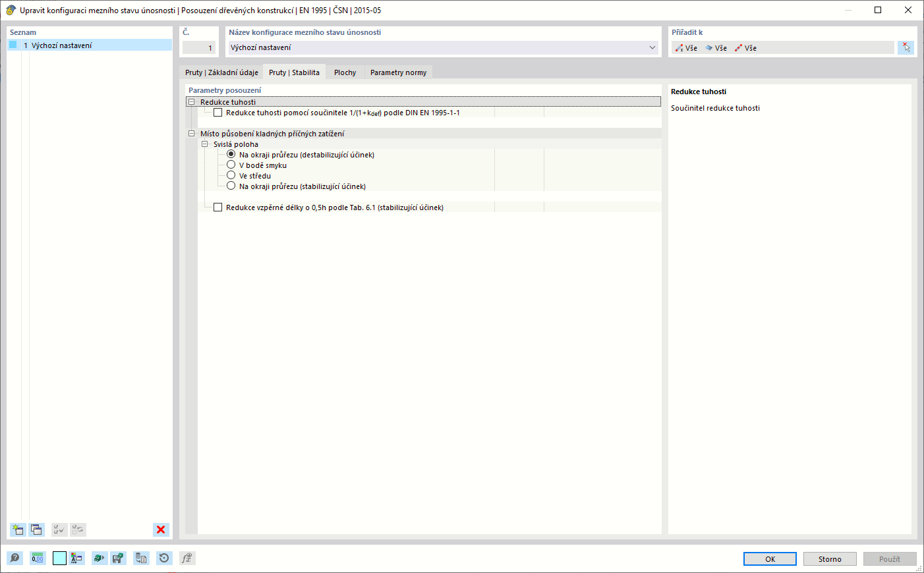
Task: Collapse the Redukce tuhosti group
Action: pos(192,102)
